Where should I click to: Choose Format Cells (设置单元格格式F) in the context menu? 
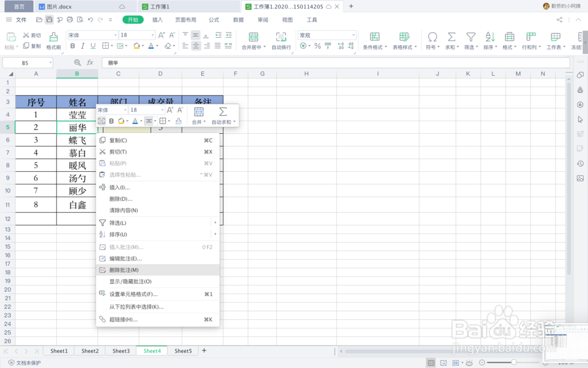158,294
